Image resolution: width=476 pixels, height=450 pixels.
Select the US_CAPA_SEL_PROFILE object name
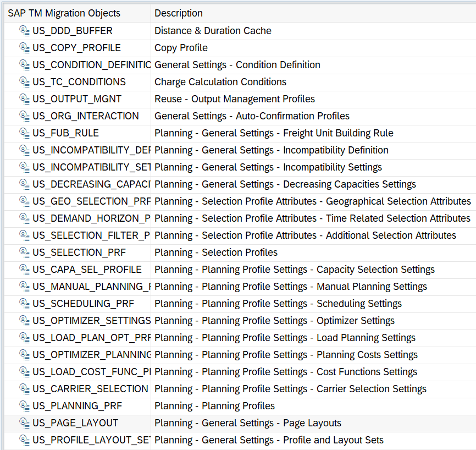pos(87,269)
